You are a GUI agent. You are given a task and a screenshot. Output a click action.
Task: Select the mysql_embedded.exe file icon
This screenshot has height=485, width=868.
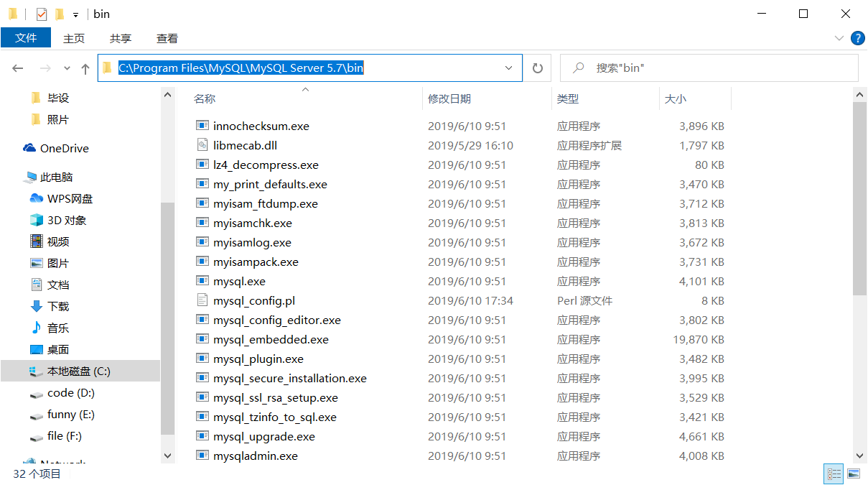pyautogui.click(x=202, y=338)
